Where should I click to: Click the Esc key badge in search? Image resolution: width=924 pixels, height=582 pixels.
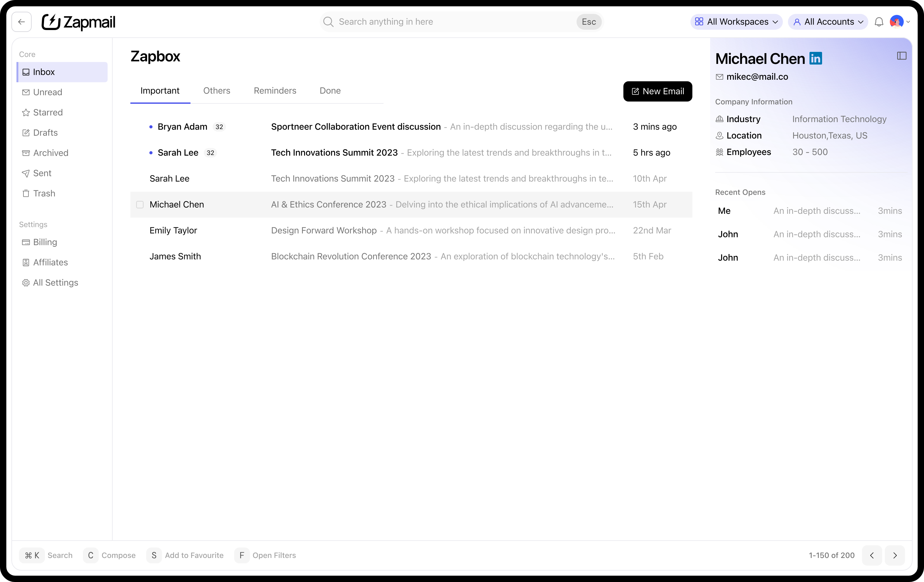tap(589, 22)
